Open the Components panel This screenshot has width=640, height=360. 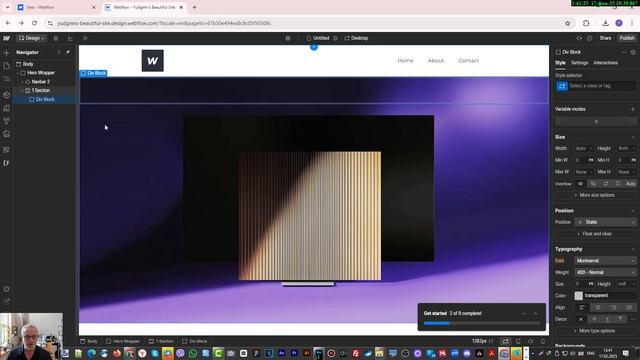tap(6, 95)
